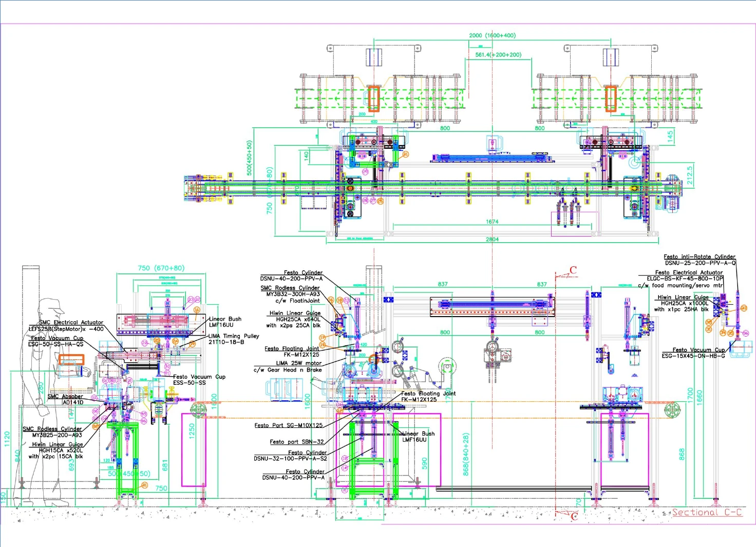The width and height of the screenshot is (756, 547).
Task: Select the 'ESG-15X45-ON-HB-G' part number
Action: [693, 356]
